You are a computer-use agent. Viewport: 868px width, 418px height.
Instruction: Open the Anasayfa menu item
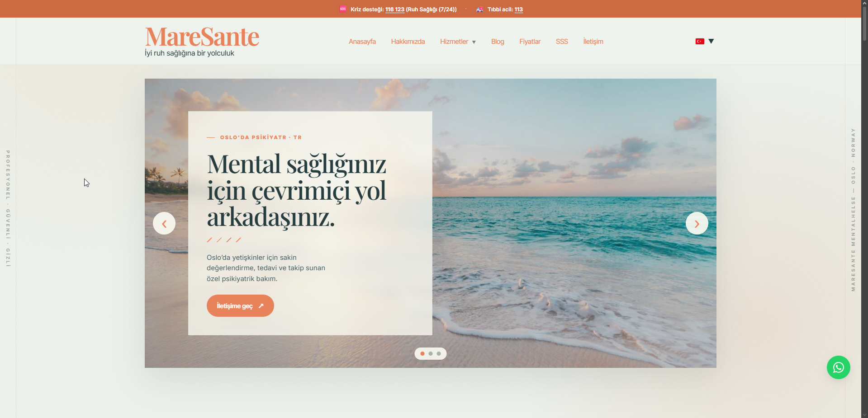[362, 42]
